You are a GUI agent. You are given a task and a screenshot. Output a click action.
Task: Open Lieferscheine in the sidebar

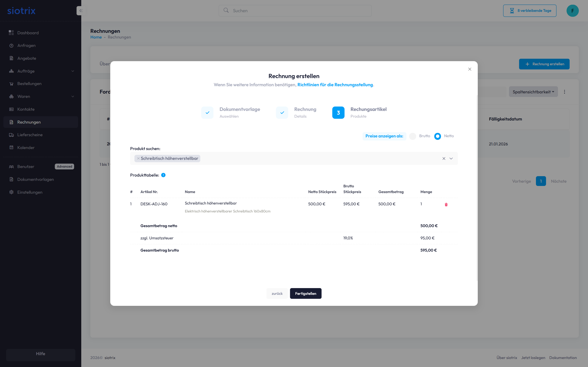pyautogui.click(x=30, y=135)
